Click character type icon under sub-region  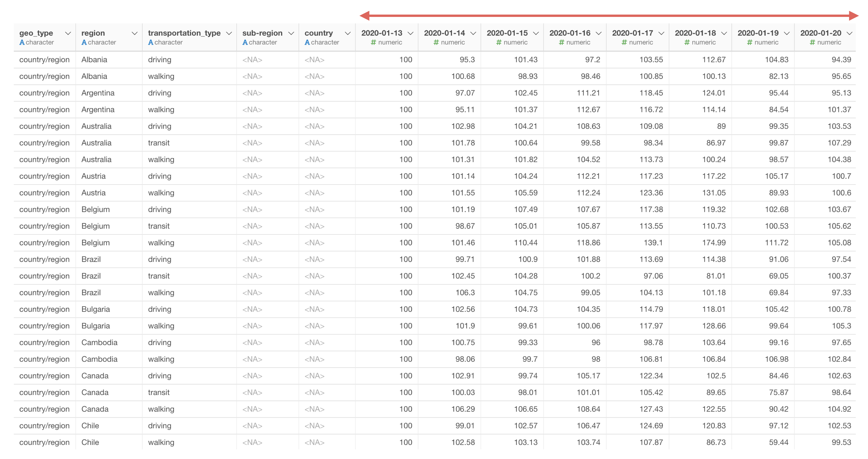click(245, 42)
